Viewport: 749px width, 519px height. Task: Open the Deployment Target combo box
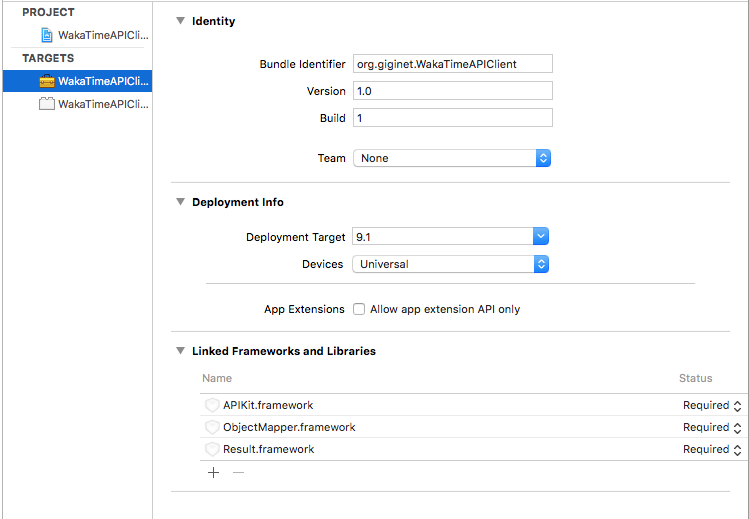[450, 236]
